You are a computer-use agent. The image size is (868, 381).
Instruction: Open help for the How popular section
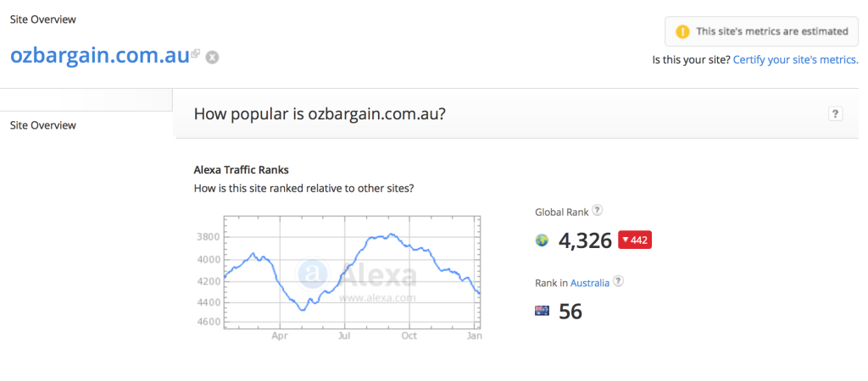tap(835, 114)
